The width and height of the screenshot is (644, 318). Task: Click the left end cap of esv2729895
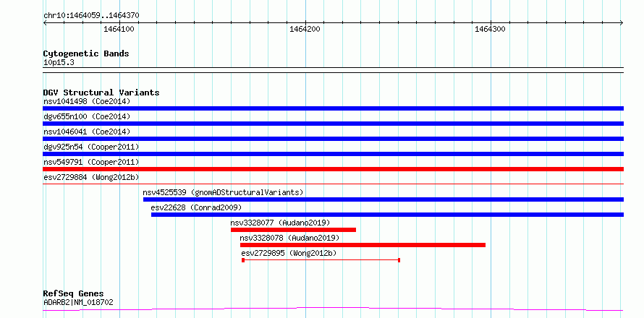tap(243, 260)
